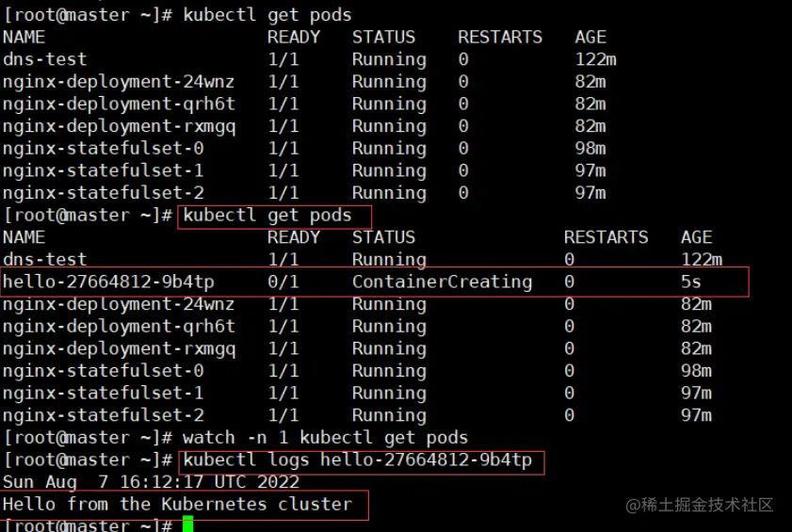Viewport: 792px width, 532px height.
Task: Select the 0/1 ready value of the hello pod
Action: tap(283, 282)
